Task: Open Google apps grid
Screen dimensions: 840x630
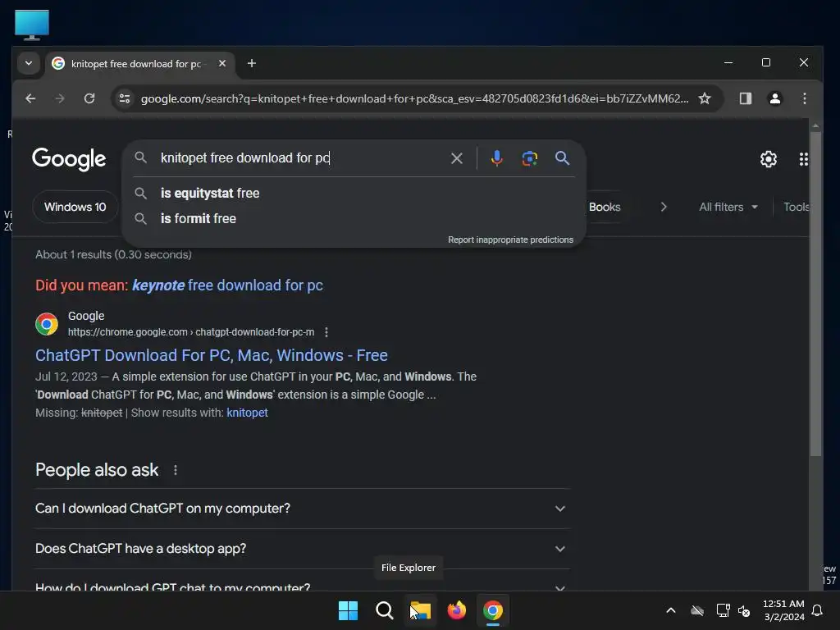Action: (x=803, y=158)
